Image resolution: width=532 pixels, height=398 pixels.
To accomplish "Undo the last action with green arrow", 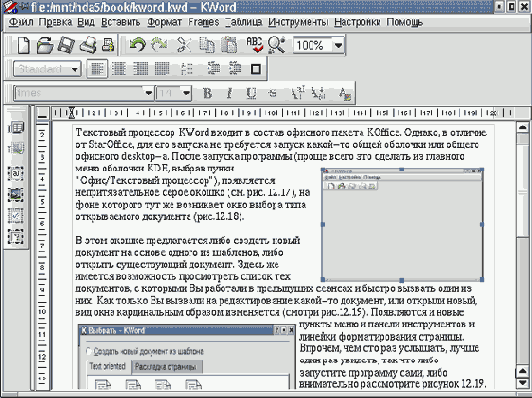I will pyautogui.click(x=137, y=45).
